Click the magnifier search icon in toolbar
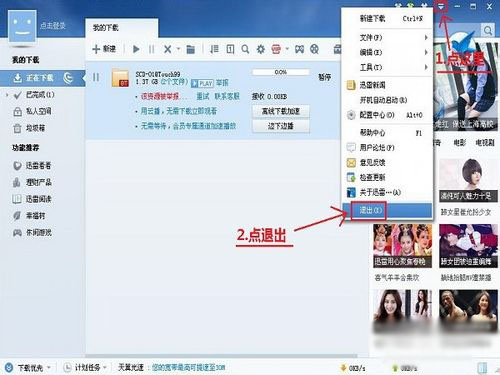Image resolution: width=500 pixels, height=375 pixels. click(x=245, y=49)
